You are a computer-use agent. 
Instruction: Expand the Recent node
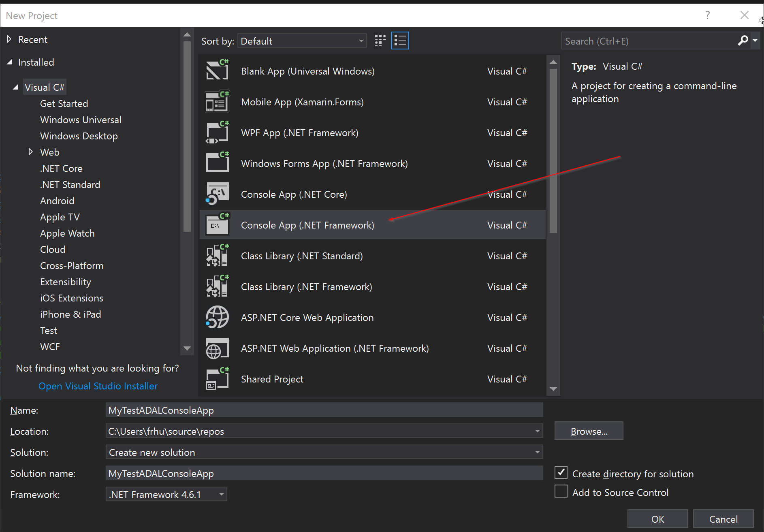[x=9, y=39]
